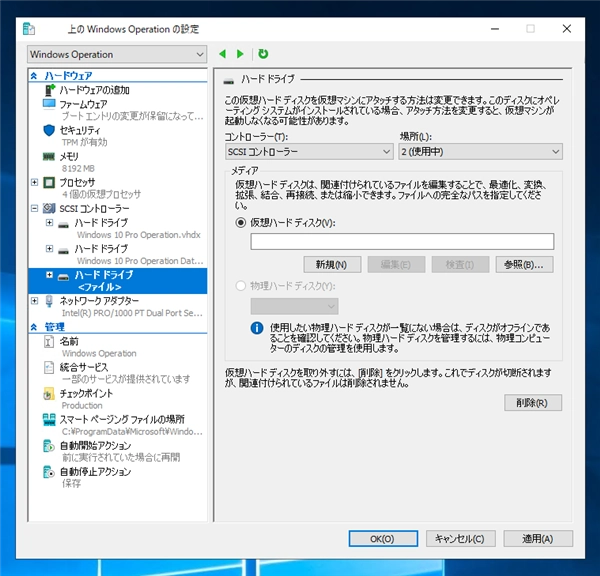Click the Browse (参照) button

coord(524,264)
